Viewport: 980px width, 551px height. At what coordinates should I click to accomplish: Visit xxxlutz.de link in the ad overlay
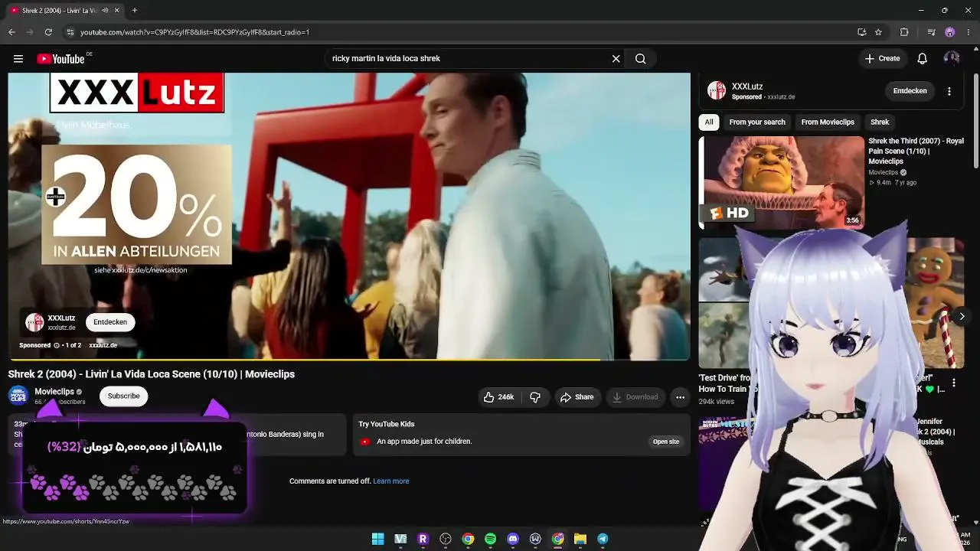pos(103,345)
